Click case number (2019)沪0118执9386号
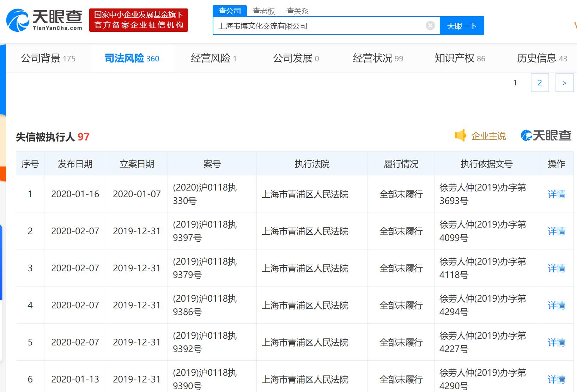Screen dimensions: 577x392 pyautogui.click(x=205, y=305)
